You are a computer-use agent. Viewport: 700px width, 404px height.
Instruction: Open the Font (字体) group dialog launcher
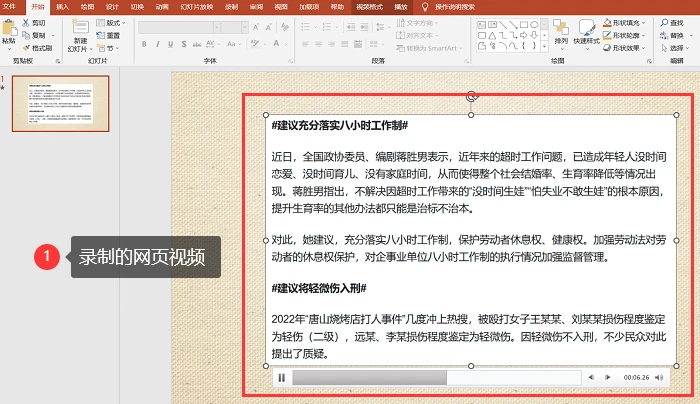(x=291, y=61)
